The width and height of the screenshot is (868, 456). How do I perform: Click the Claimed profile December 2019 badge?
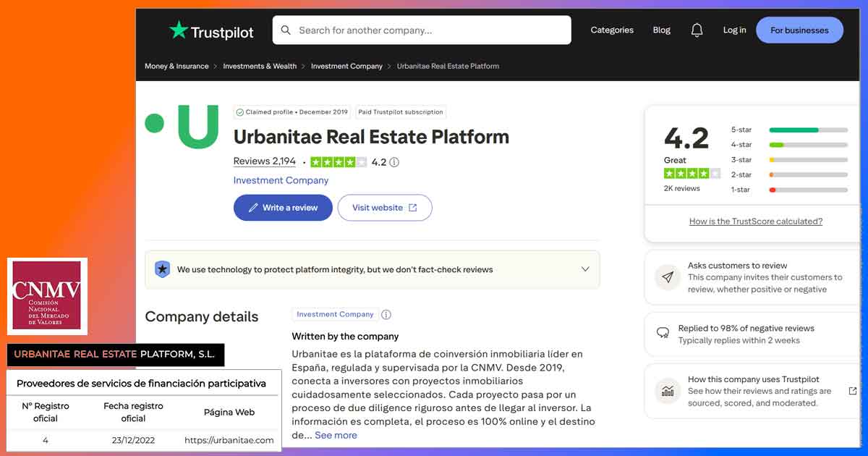click(292, 112)
